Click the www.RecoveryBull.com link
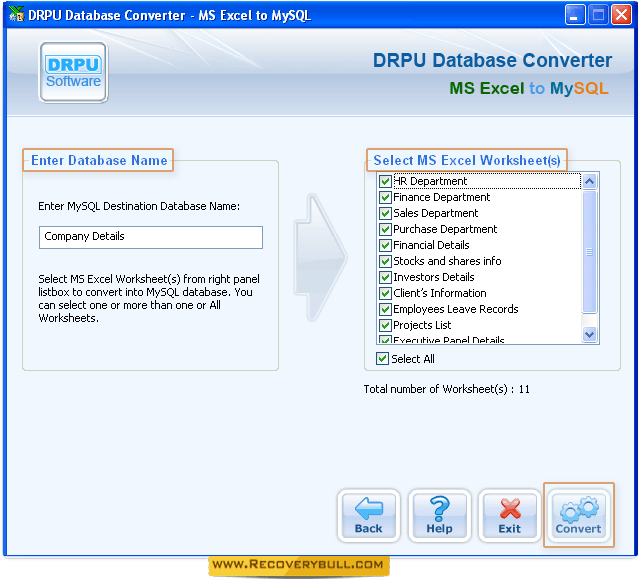Viewport: 640px width, 579px height. coord(298,565)
